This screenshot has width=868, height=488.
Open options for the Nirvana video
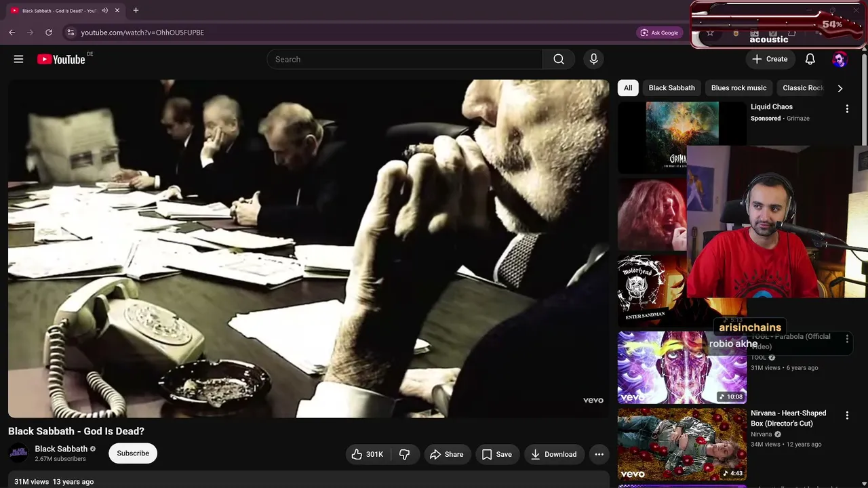point(847,415)
